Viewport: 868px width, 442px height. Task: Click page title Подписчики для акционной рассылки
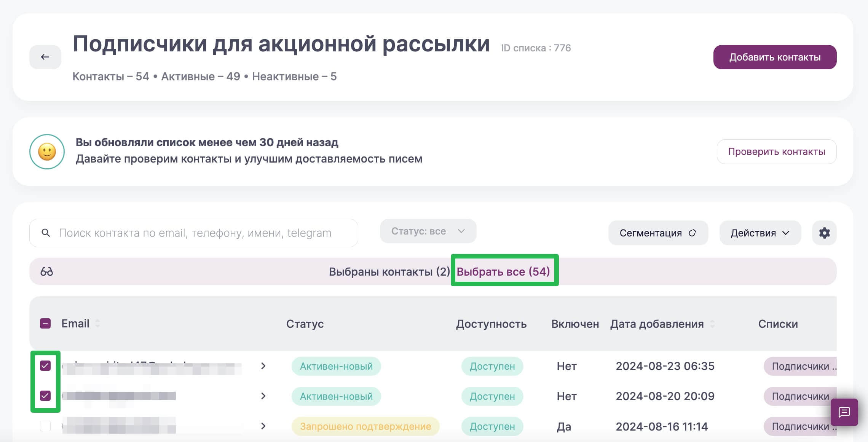point(281,44)
